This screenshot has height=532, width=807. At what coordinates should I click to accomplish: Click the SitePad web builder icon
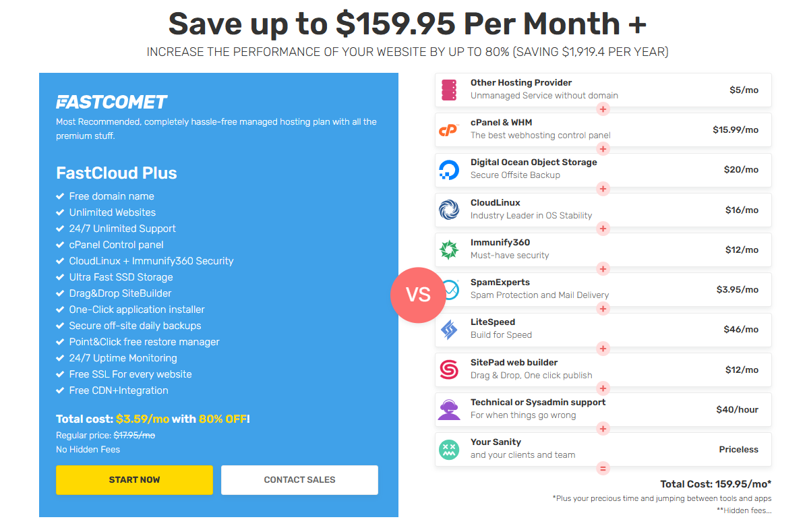(x=449, y=370)
